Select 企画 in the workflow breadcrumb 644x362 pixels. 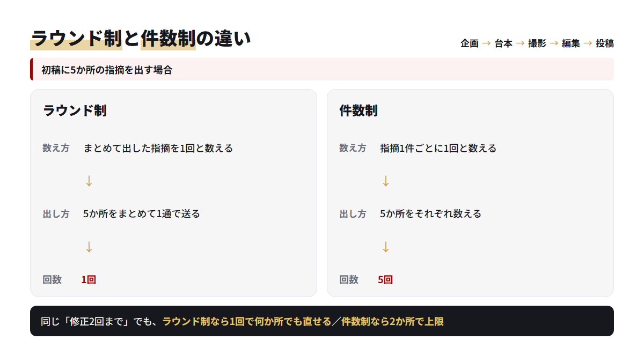click(470, 43)
